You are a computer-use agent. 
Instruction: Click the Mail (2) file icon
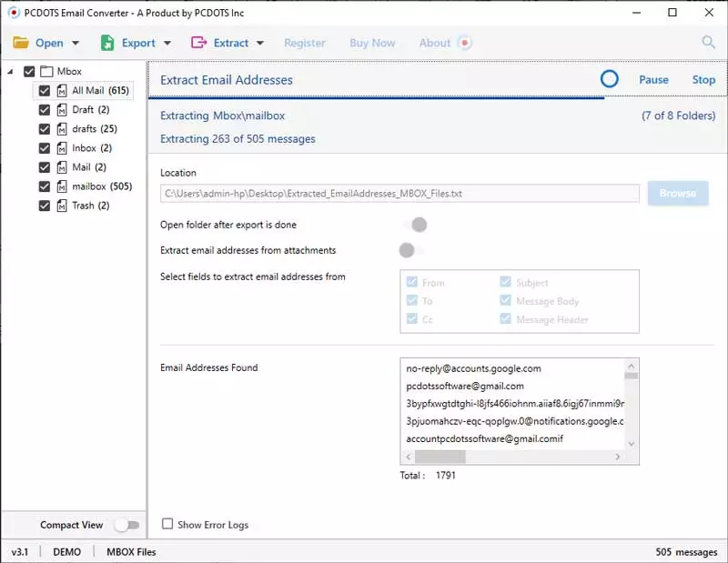tap(62, 167)
